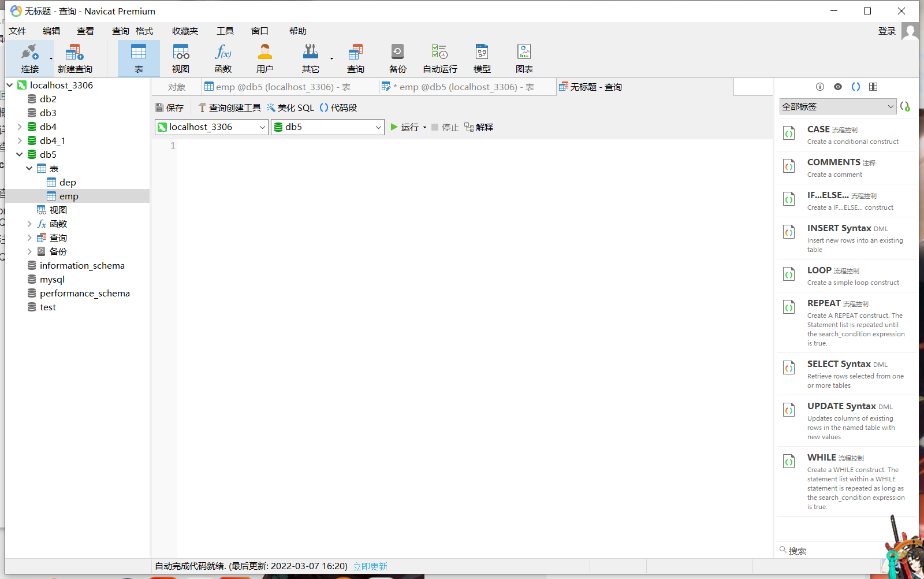Click Beautify SQL (美化 SQL)

pyautogui.click(x=290, y=107)
